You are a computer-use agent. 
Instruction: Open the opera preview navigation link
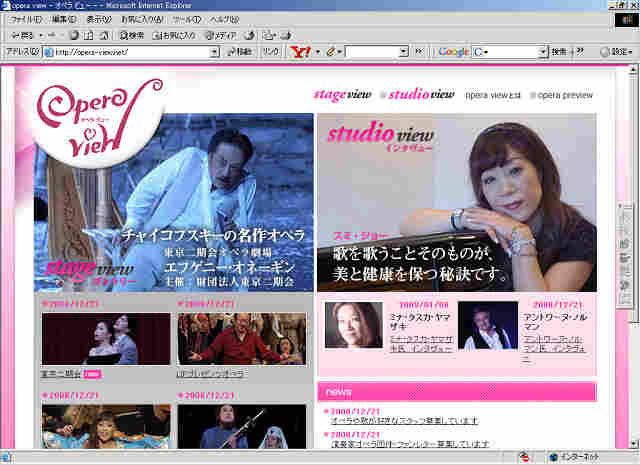coord(564,96)
